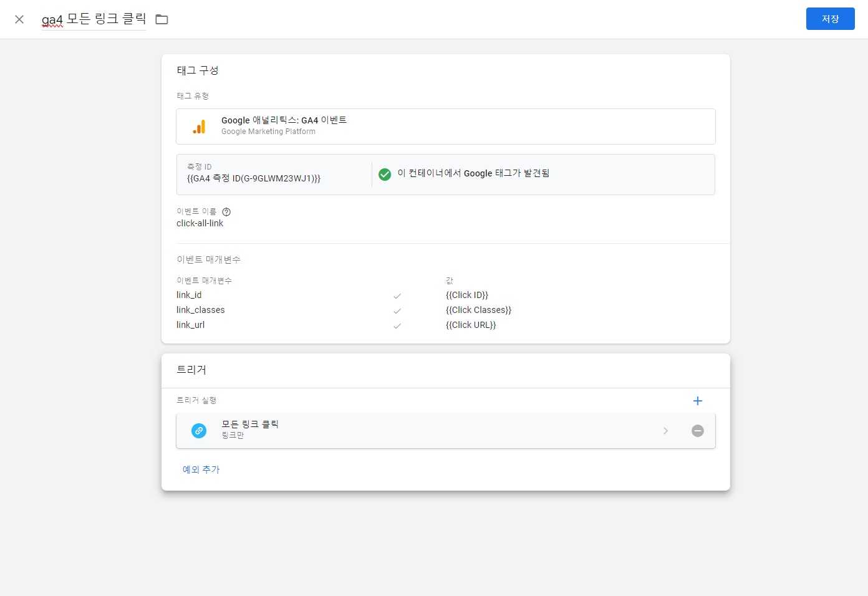Click event name value 'click-all-link'
The height and width of the screenshot is (596, 868).
coord(200,223)
